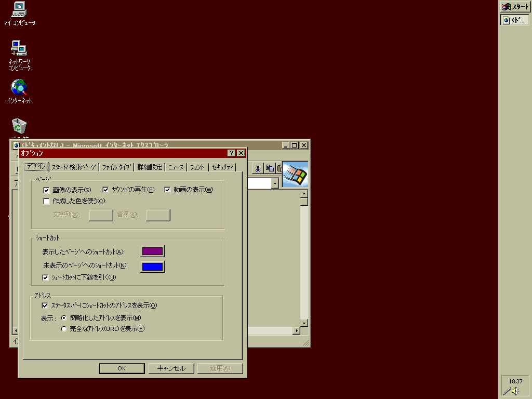Viewport: 532px width, 399px height.
Task: Uncheck 画像の表示 checkbox
Action: point(47,190)
